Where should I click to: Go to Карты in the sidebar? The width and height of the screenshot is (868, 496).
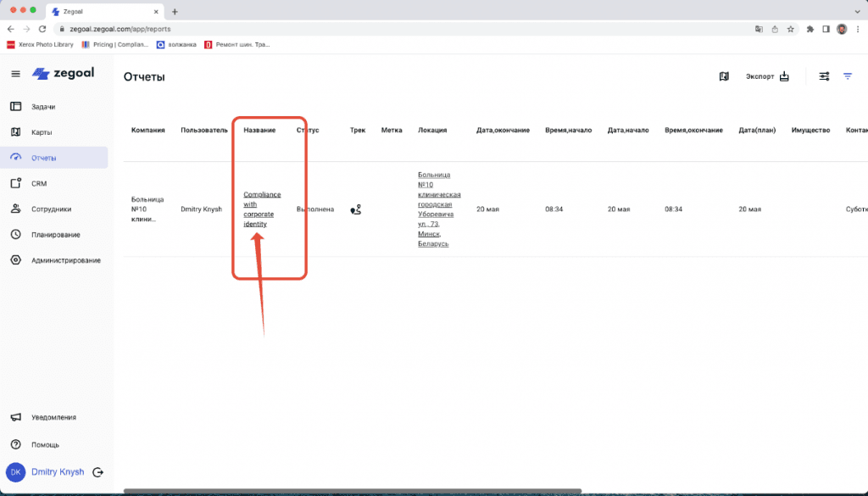(42, 132)
